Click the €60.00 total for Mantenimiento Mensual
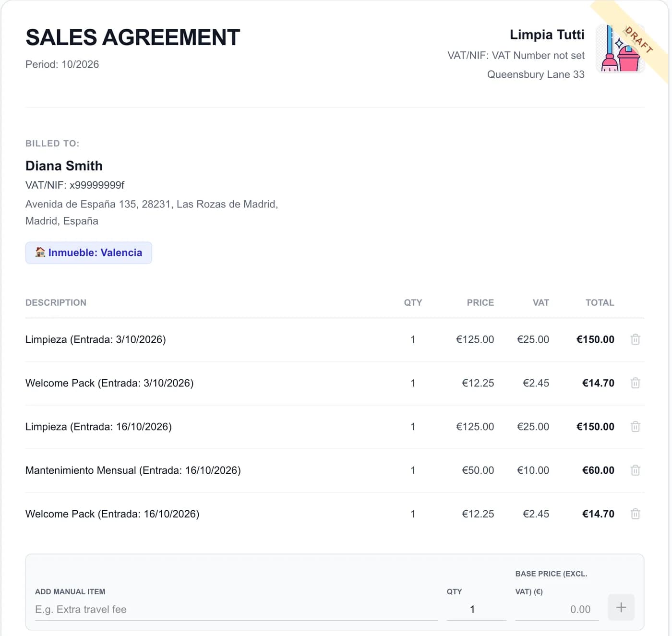 pos(598,470)
